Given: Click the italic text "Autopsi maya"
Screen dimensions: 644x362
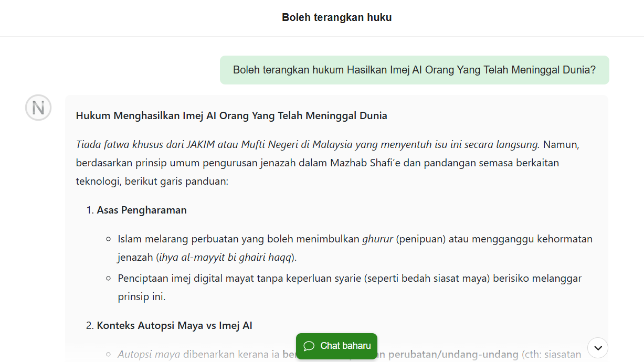Looking at the screenshot, I should (x=149, y=354).
